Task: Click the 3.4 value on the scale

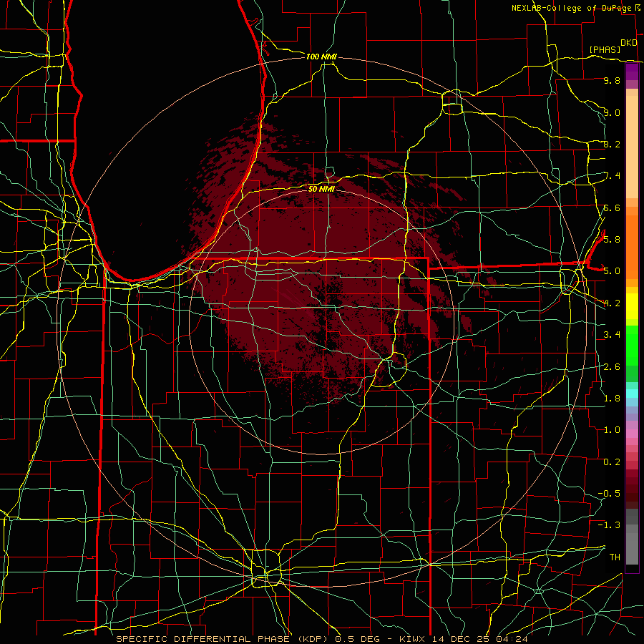Action: tap(612, 334)
